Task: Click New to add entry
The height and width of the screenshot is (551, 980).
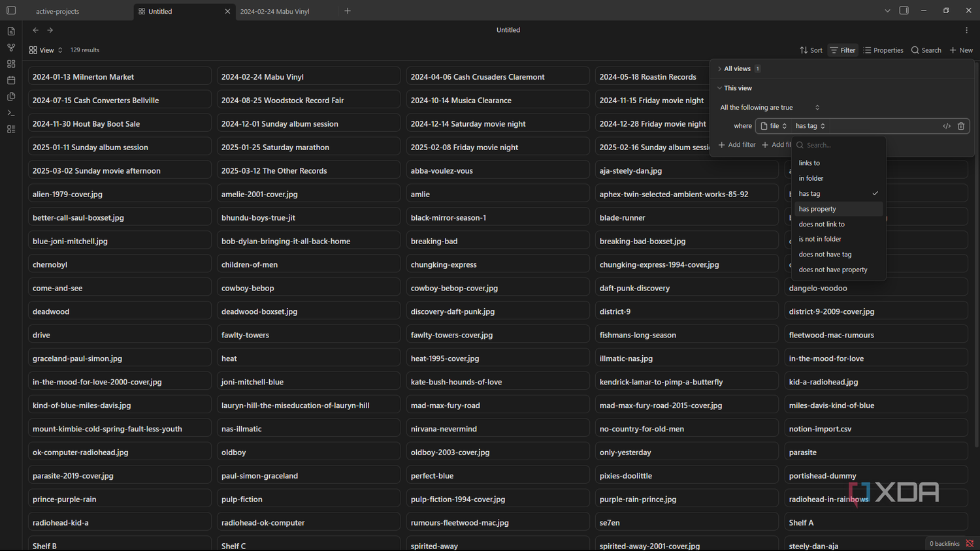Action: (961, 50)
